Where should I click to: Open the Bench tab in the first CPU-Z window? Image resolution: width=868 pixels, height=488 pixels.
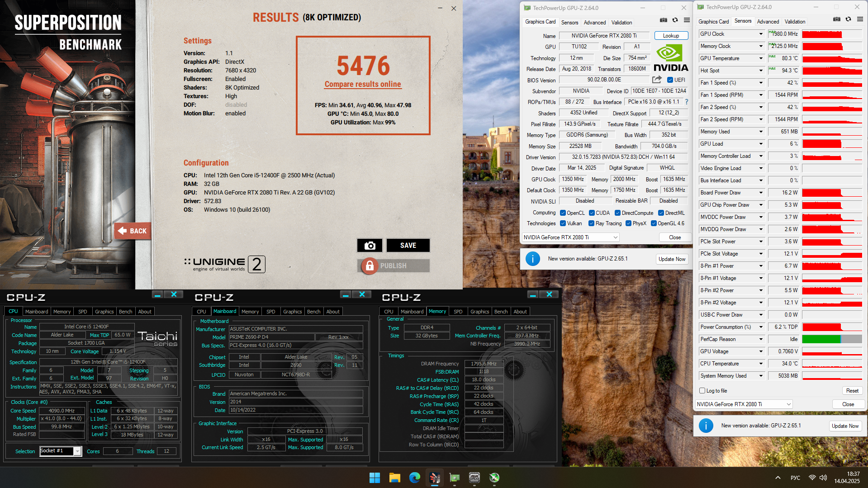(x=125, y=312)
